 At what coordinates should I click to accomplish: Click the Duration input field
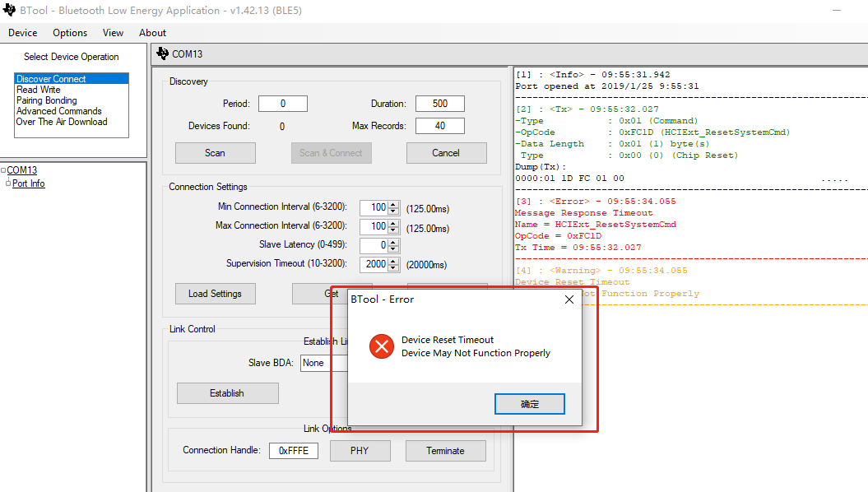tap(440, 104)
